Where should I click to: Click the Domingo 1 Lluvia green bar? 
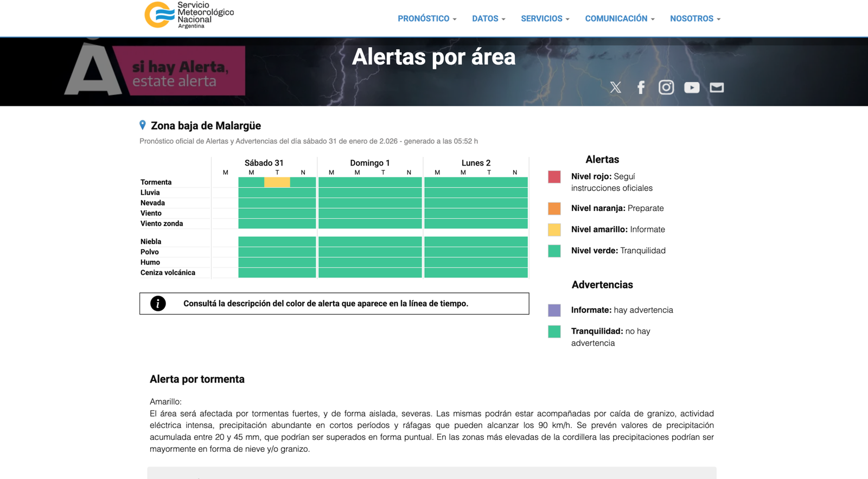coord(370,193)
